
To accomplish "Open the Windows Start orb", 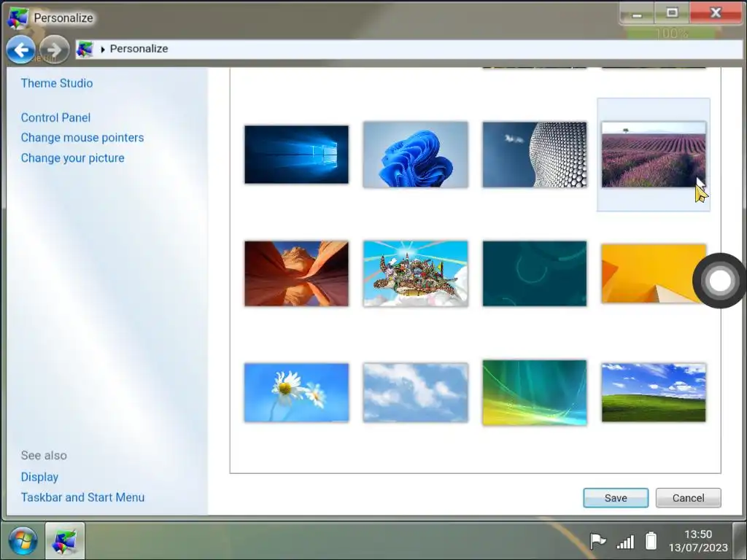I will coord(23,541).
